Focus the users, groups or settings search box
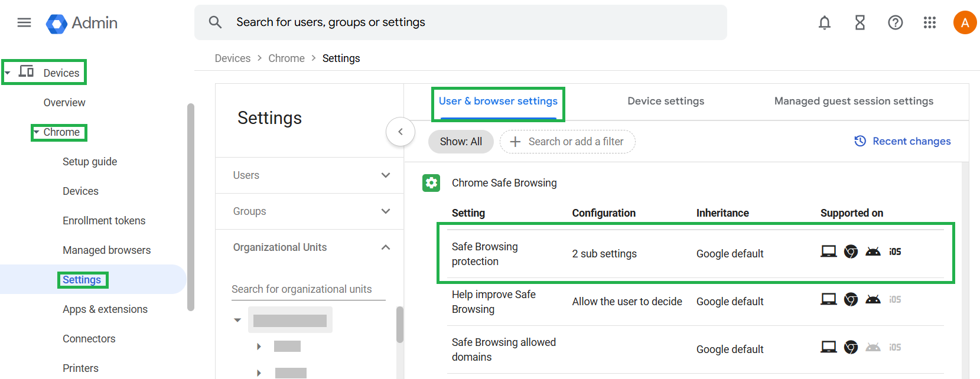Viewport: 980px width, 379px height. [x=461, y=22]
